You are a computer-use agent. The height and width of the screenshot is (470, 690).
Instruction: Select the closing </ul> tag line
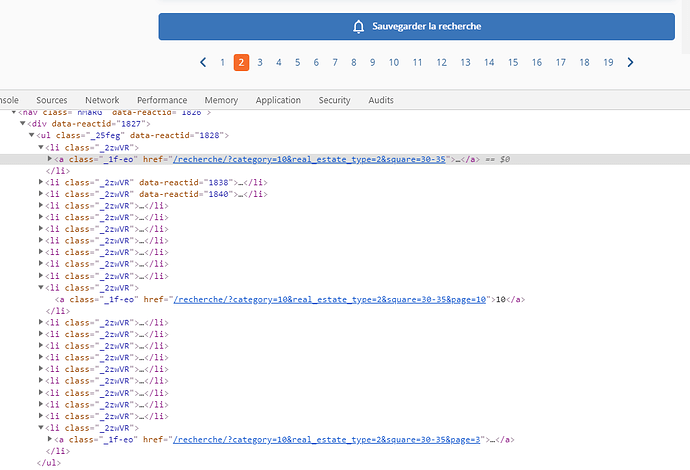coord(49,463)
